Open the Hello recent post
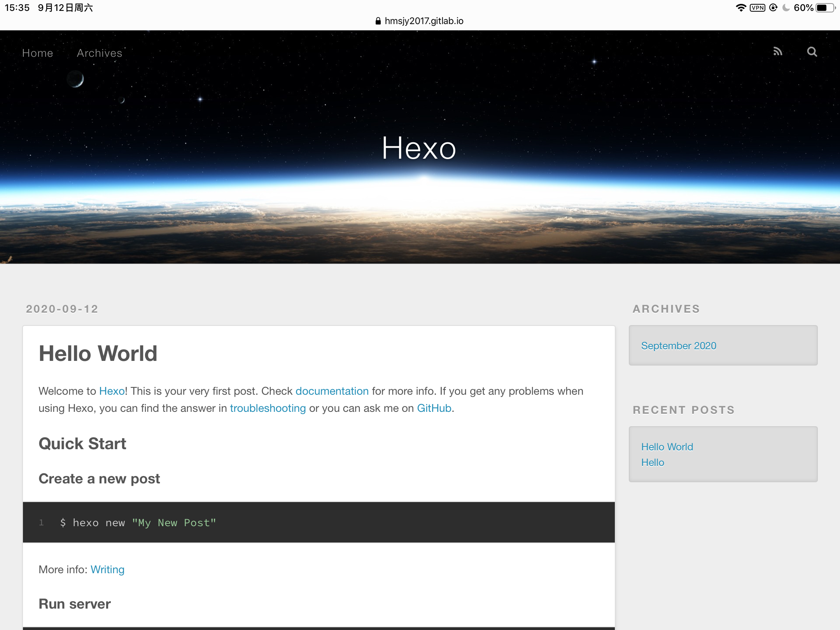The width and height of the screenshot is (840, 630). click(653, 462)
